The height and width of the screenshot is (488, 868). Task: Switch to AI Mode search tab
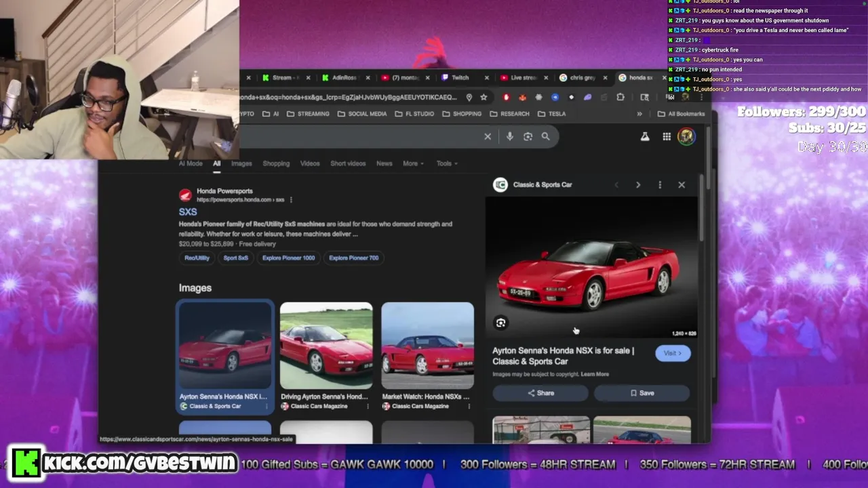point(191,163)
